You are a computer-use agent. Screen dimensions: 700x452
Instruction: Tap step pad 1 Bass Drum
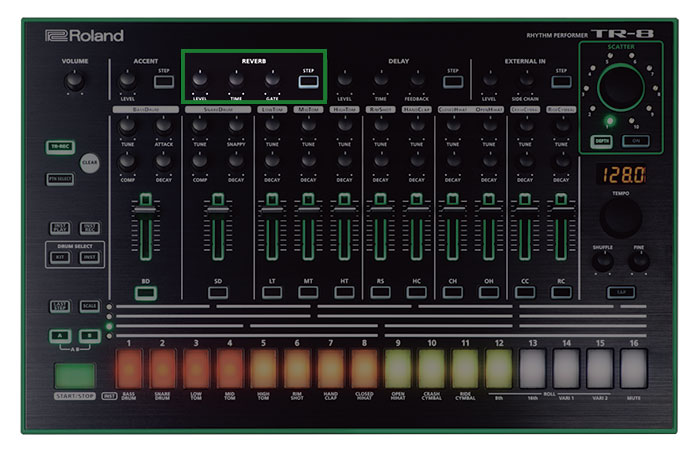(129, 369)
